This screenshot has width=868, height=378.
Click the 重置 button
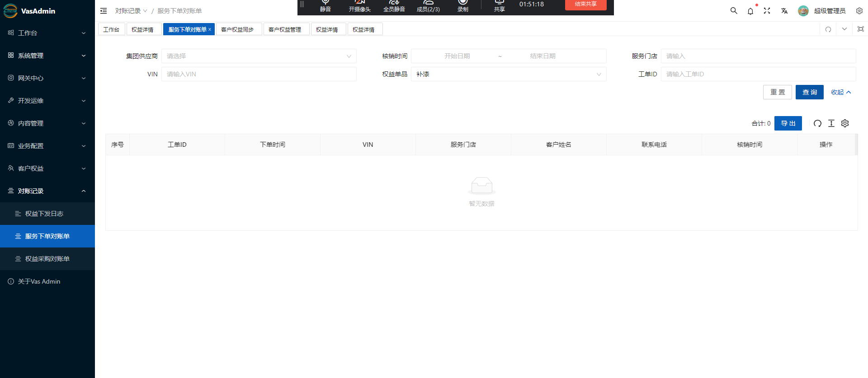tap(778, 92)
